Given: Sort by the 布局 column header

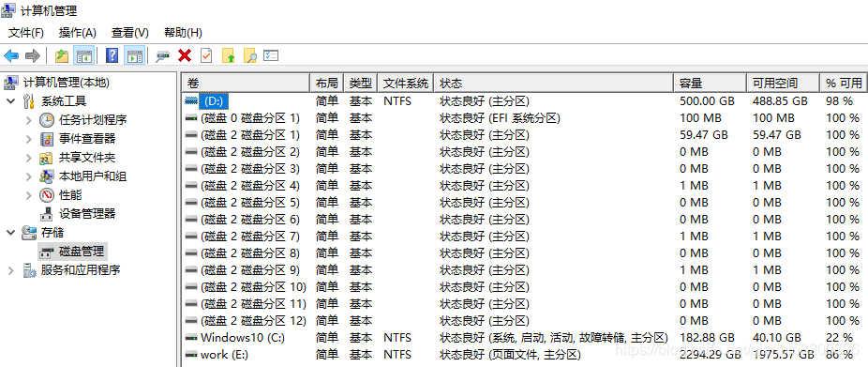Looking at the screenshot, I should 327,84.
